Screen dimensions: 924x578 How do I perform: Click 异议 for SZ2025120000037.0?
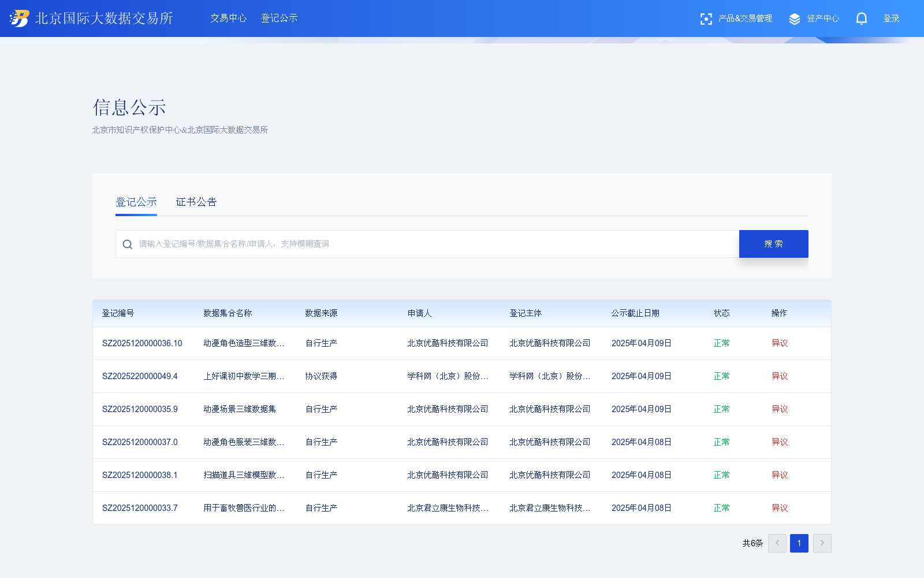pos(780,442)
